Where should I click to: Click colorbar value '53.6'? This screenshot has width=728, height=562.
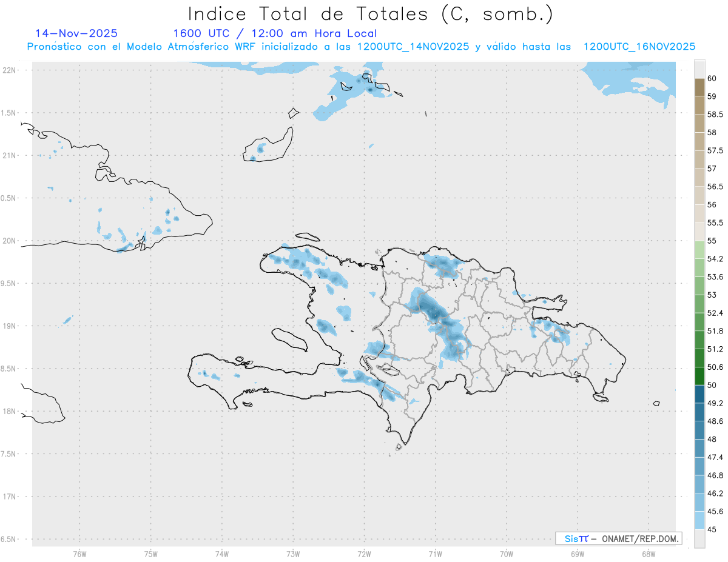715,277
